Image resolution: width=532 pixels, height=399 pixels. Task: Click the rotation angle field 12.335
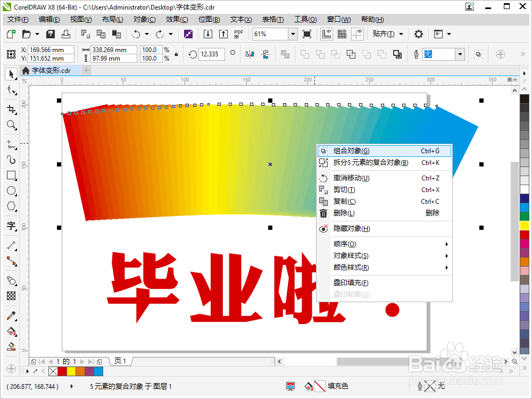[x=211, y=54]
